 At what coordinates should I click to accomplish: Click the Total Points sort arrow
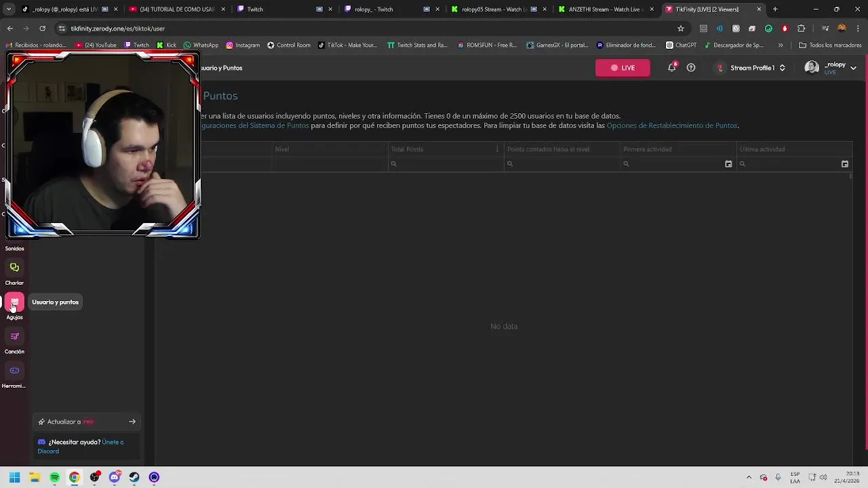(497, 149)
